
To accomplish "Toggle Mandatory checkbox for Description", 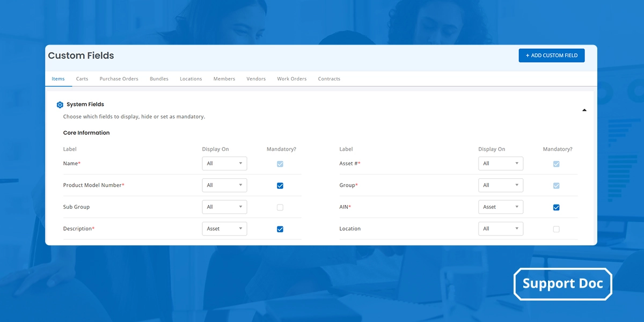I will [x=280, y=229].
